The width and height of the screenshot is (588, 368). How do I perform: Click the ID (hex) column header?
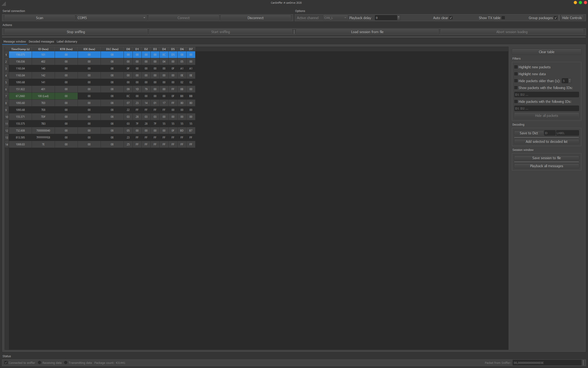43,49
